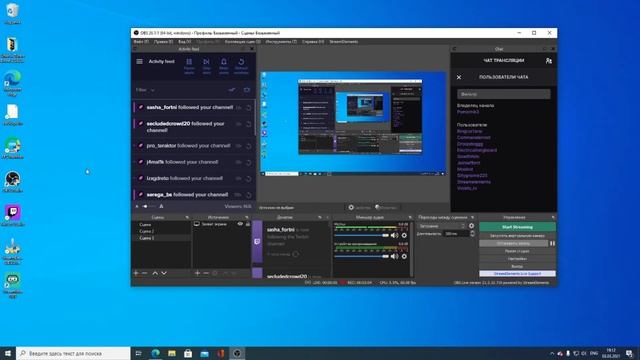The image size is (640, 360).
Task: Click the OBS preview canvas thumbnail
Action: tap(353, 124)
